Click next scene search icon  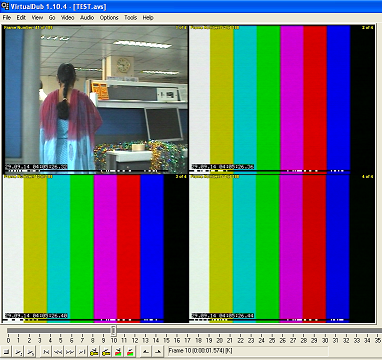click(130, 351)
